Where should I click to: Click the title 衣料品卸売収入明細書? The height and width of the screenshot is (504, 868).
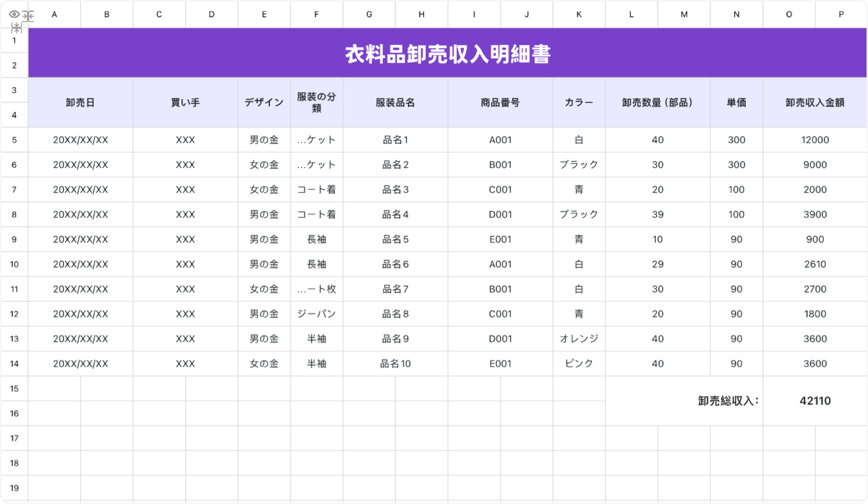coord(448,53)
